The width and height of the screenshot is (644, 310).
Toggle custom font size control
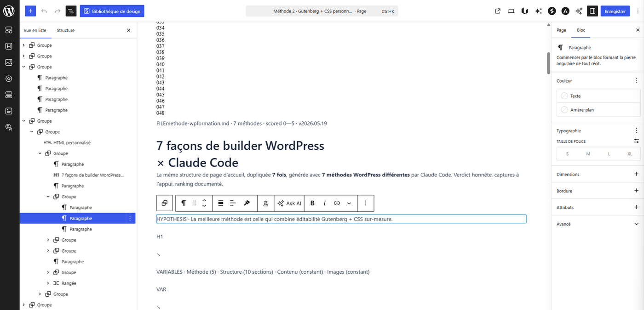[x=637, y=141]
